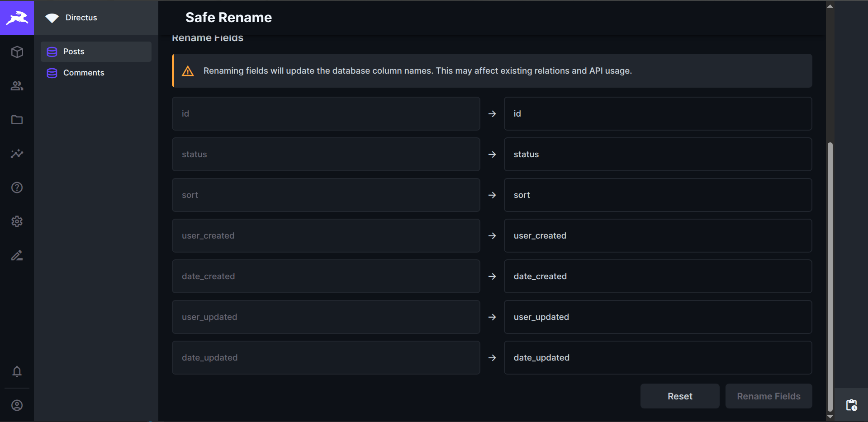
Task: Click the Directus rabbit logo
Action: pos(17,18)
